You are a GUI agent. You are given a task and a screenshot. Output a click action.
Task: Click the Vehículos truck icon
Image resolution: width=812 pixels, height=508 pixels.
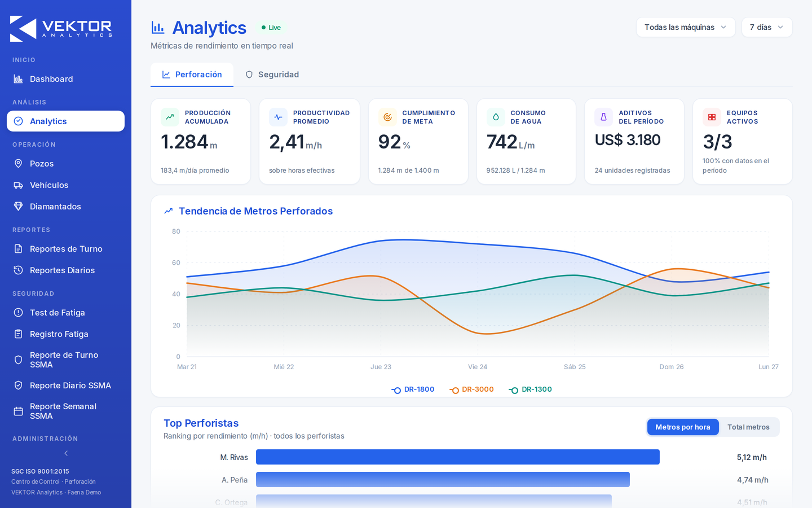point(18,185)
